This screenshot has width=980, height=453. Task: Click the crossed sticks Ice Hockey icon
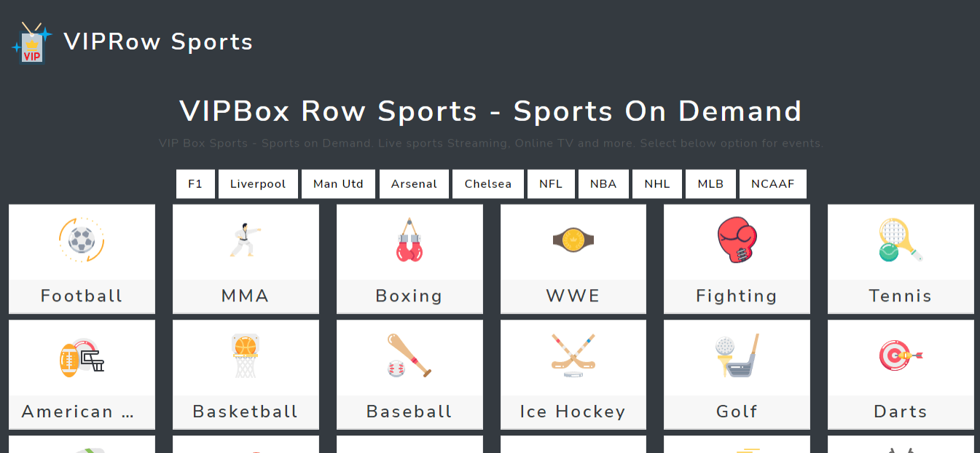pyautogui.click(x=573, y=355)
